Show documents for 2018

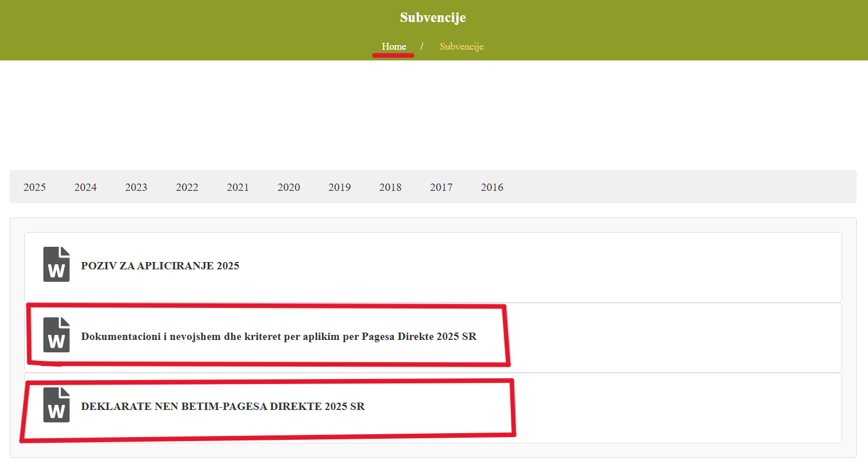pos(390,187)
